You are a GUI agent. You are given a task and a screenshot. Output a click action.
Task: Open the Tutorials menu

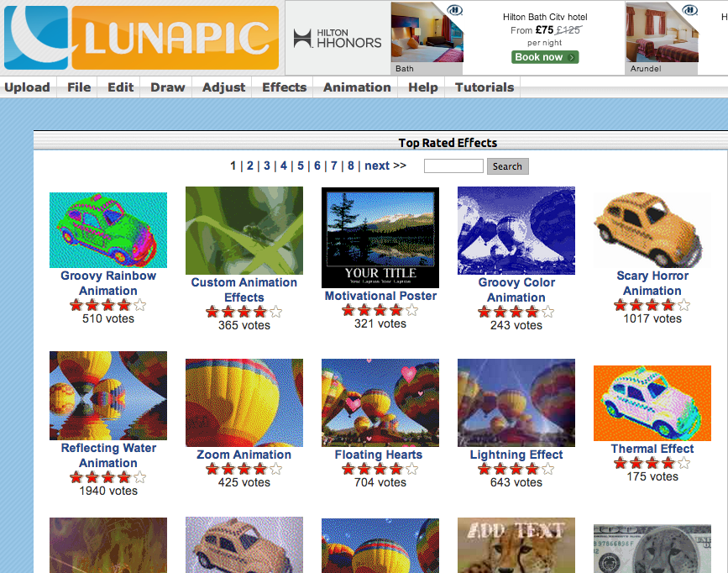click(484, 87)
